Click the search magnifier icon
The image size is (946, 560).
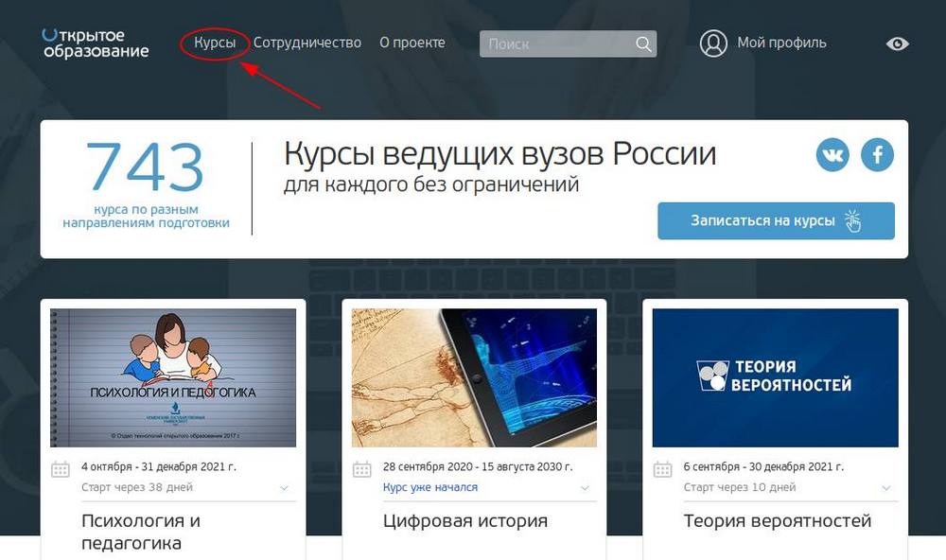point(643,44)
